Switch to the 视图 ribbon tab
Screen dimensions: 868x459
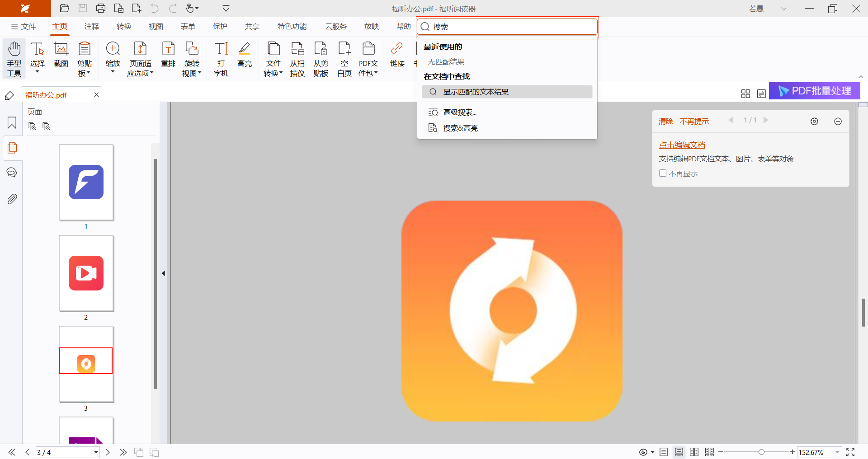tap(156, 27)
